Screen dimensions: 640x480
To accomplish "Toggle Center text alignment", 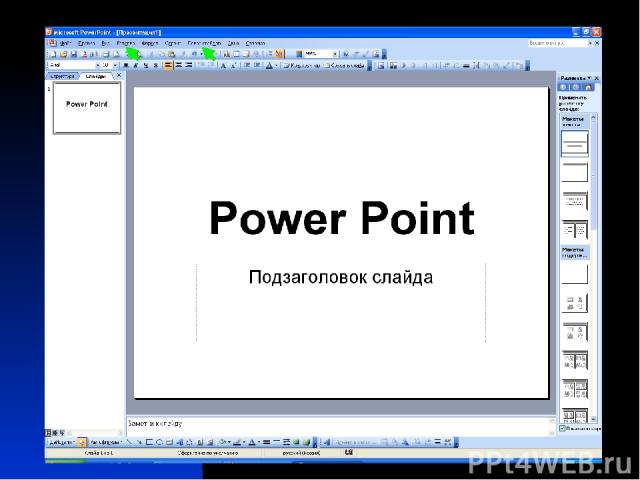I will pyautogui.click(x=178, y=65).
